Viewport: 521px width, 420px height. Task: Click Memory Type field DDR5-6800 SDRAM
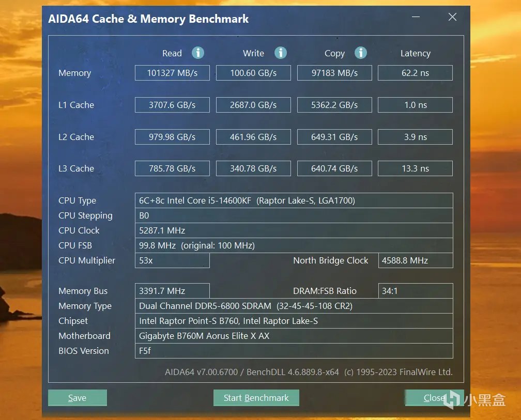pyautogui.click(x=294, y=306)
